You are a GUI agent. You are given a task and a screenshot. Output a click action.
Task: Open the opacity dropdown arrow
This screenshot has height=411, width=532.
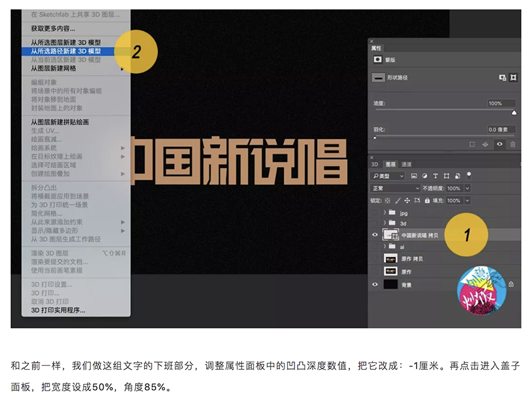467,188
